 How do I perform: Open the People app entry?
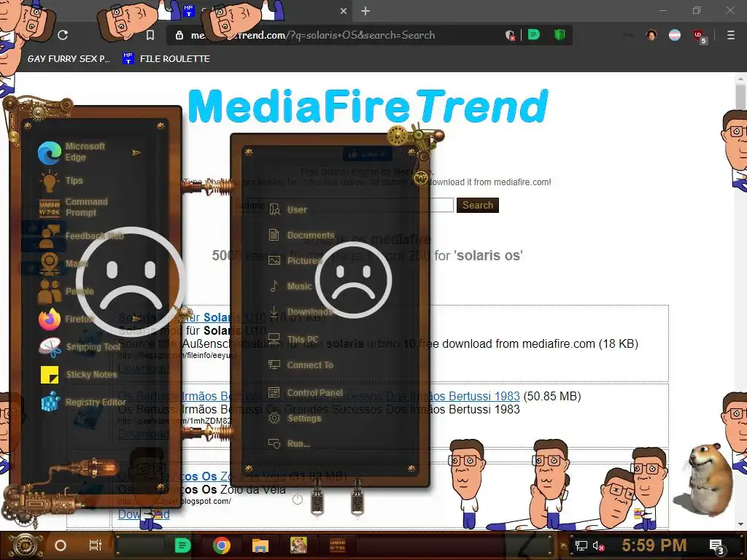(66, 292)
